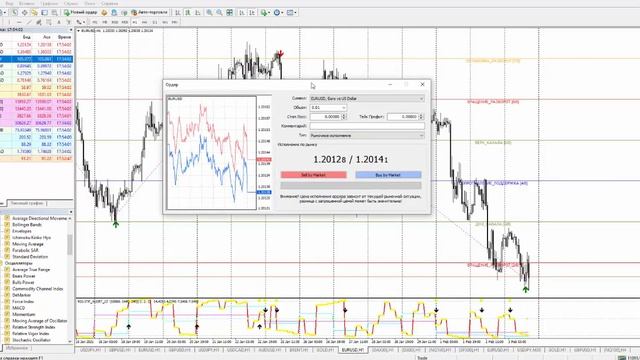Viewport: 640px width, 360px height.
Task: Select Moving Average in Navigator
Action: click(x=27, y=244)
